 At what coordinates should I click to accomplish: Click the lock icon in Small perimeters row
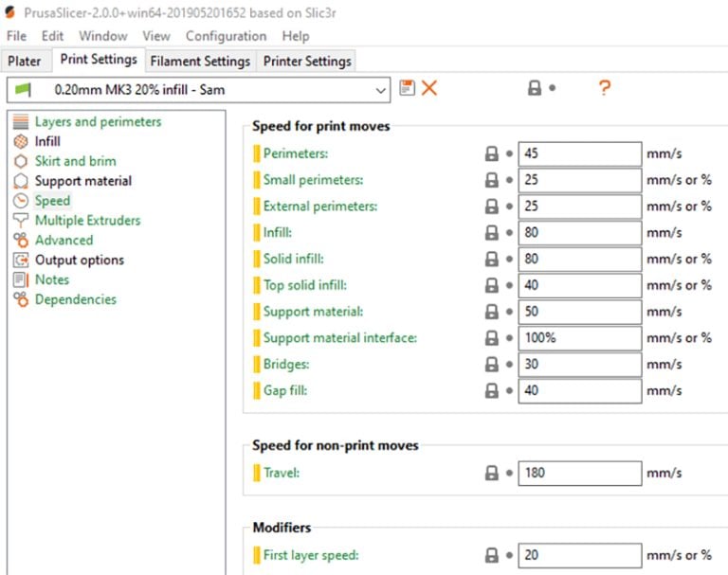coord(492,180)
